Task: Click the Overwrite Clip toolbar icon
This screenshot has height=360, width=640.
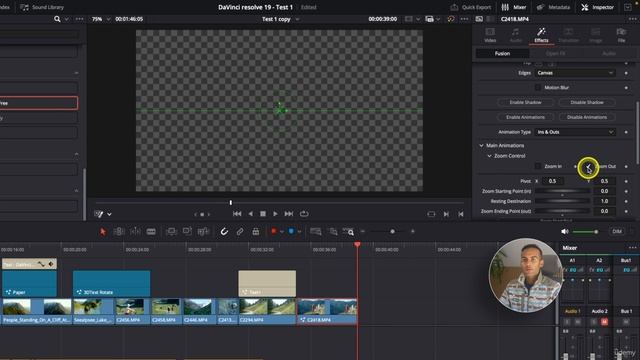Action: (x=187, y=231)
